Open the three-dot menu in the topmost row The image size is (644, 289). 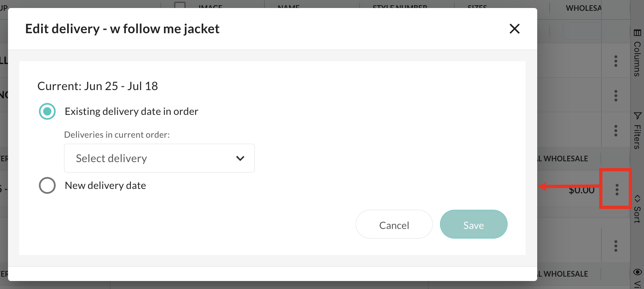616,61
